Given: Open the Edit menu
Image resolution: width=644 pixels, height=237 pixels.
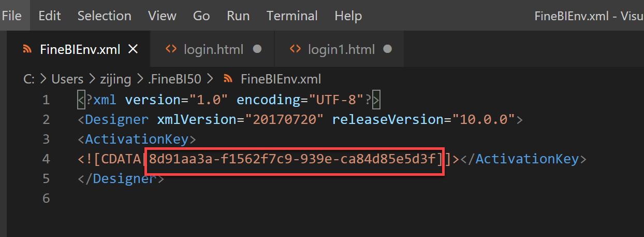Looking at the screenshot, I should (x=50, y=16).
